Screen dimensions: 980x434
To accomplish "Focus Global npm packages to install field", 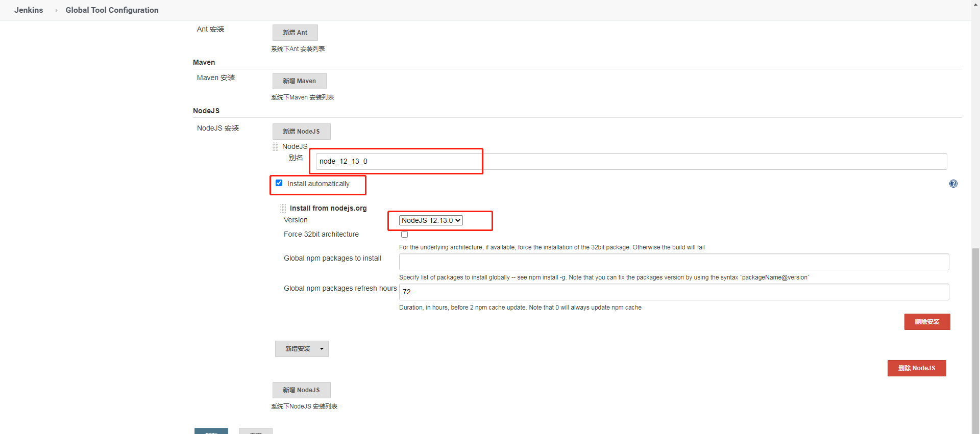I will [674, 262].
